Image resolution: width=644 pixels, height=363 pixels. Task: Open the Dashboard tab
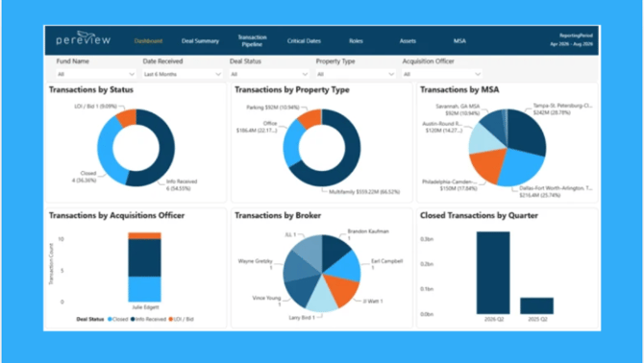click(148, 41)
